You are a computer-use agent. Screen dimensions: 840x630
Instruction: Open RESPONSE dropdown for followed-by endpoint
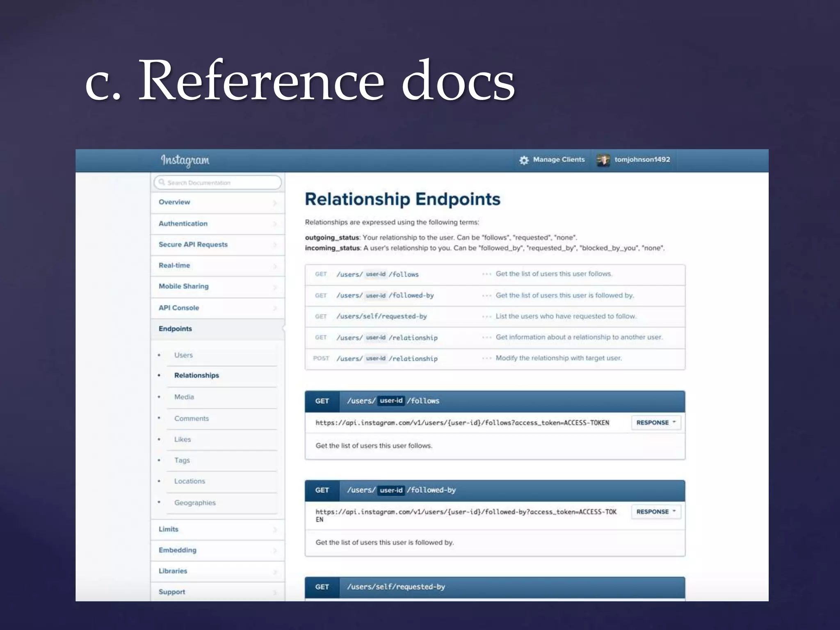pyautogui.click(x=655, y=511)
